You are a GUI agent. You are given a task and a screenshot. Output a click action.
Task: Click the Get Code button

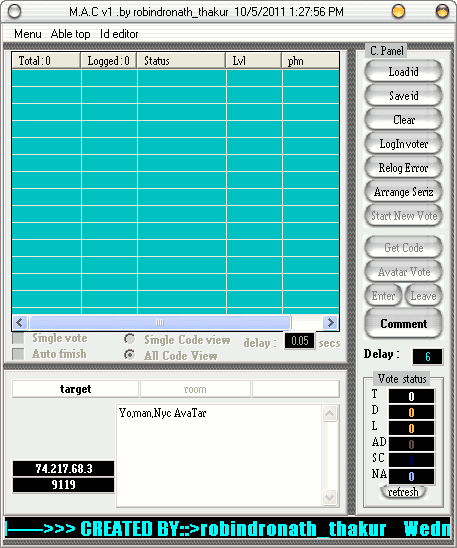(x=404, y=248)
